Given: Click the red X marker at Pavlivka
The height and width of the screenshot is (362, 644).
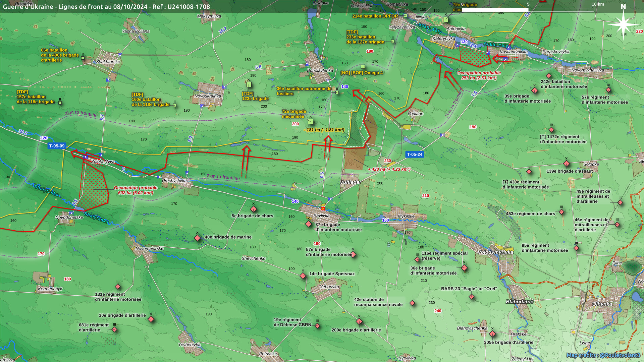Looking at the screenshot, I should pyautogui.click(x=323, y=209).
